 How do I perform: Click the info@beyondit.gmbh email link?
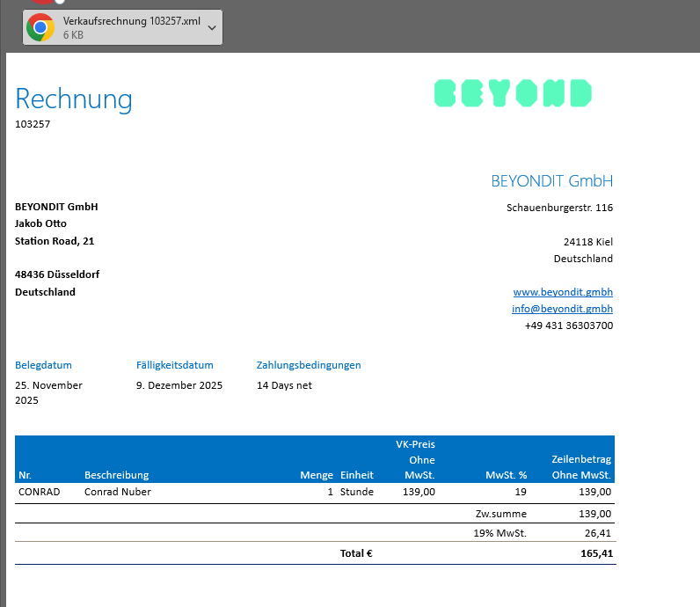point(562,309)
